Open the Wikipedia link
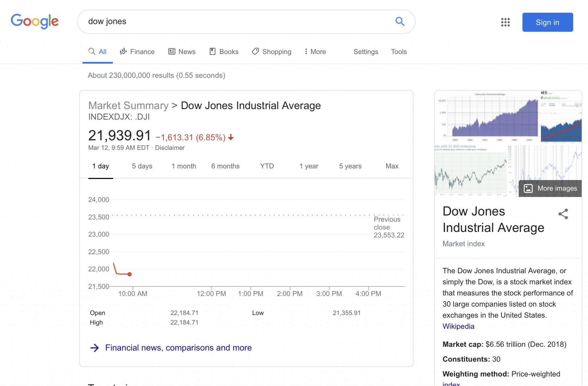The image size is (588, 386). click(458, 327)
